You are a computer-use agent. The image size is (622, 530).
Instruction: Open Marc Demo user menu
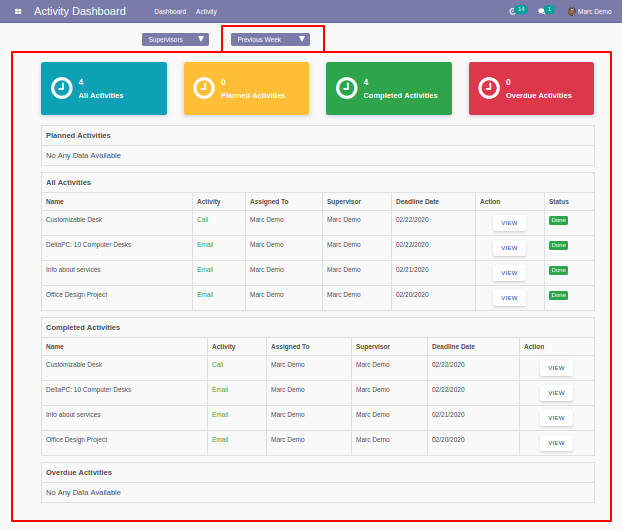pyautogui.click(x=590, y=12)
